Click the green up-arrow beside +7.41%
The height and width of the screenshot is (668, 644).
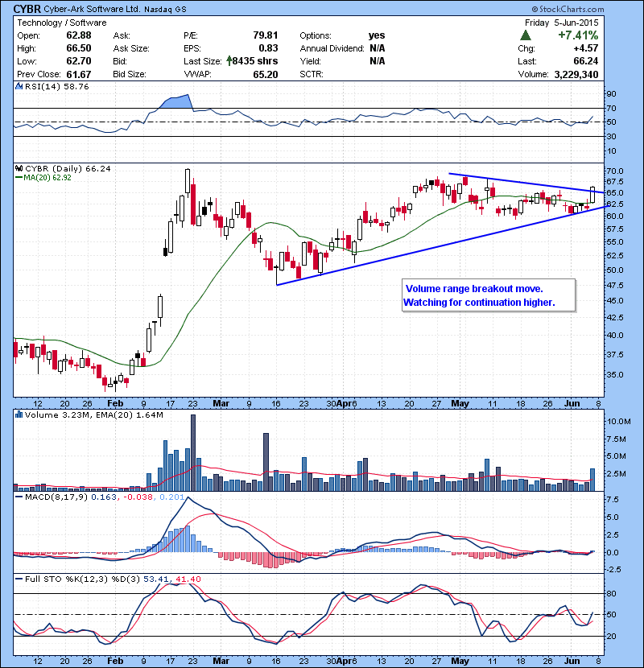tap(526, 35)
